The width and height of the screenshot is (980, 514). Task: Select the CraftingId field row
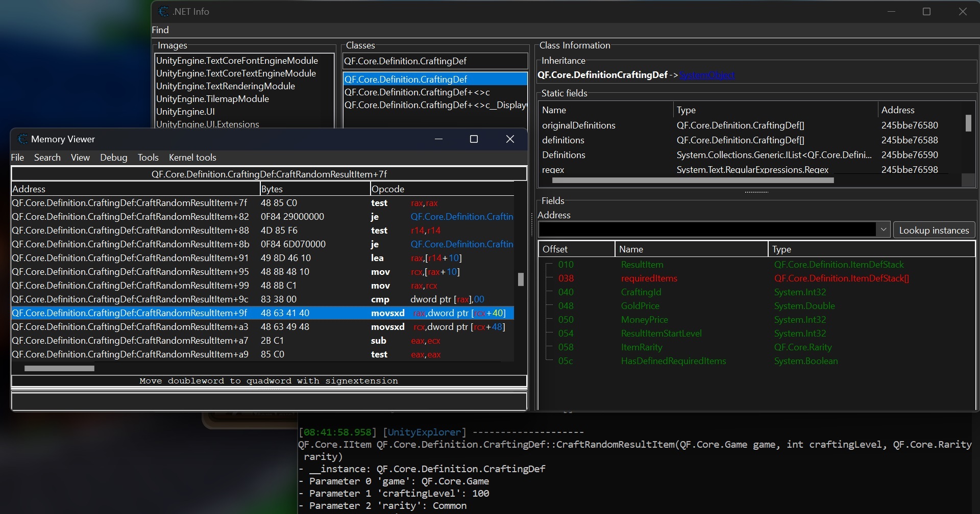[756, 292]
